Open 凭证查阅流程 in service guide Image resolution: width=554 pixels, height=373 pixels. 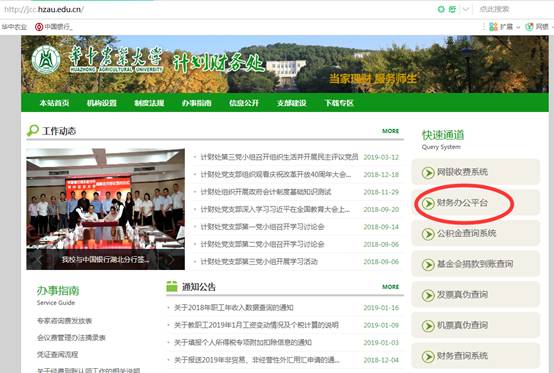click(x=57, y=354)
